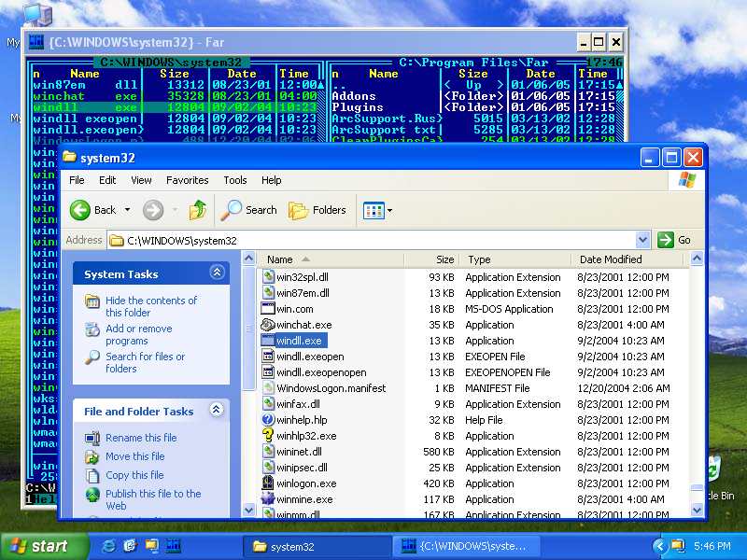Click the Back arrow icon in Explorer
Screen dimensions: 747x560
tap(80, 210)
